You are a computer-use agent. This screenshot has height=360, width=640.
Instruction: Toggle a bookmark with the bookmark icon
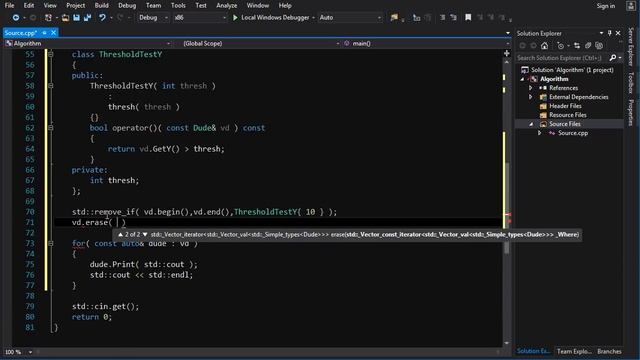click(468, 18)
